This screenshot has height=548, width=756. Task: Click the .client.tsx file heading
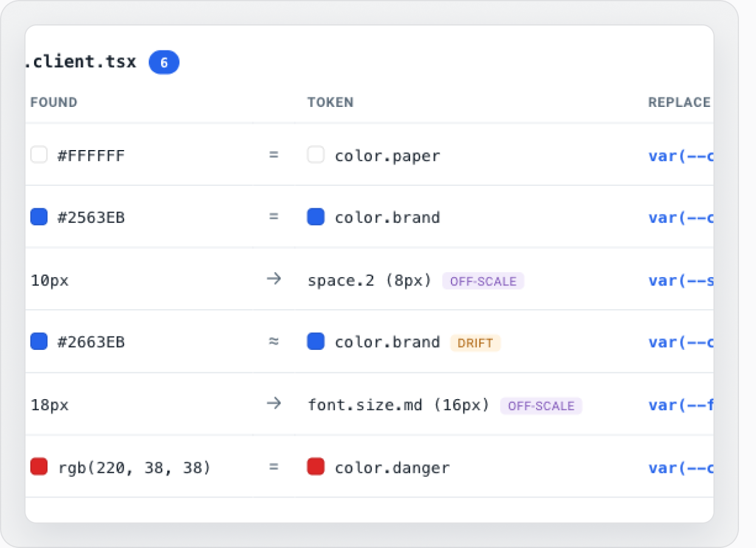coord(81,62)
